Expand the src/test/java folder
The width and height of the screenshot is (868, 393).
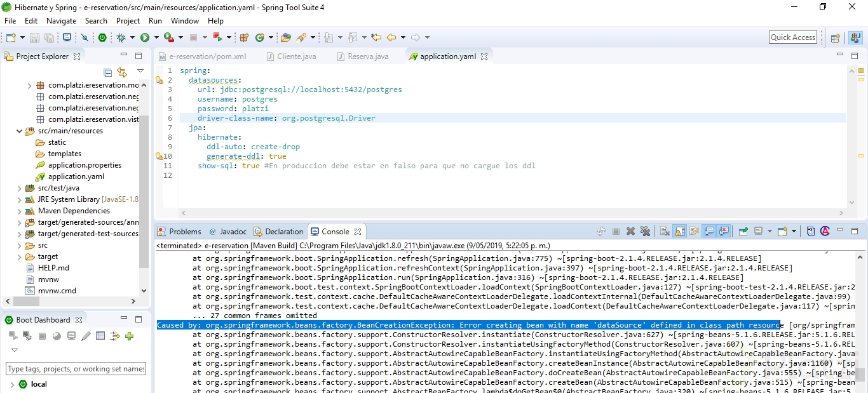[20, 188]
